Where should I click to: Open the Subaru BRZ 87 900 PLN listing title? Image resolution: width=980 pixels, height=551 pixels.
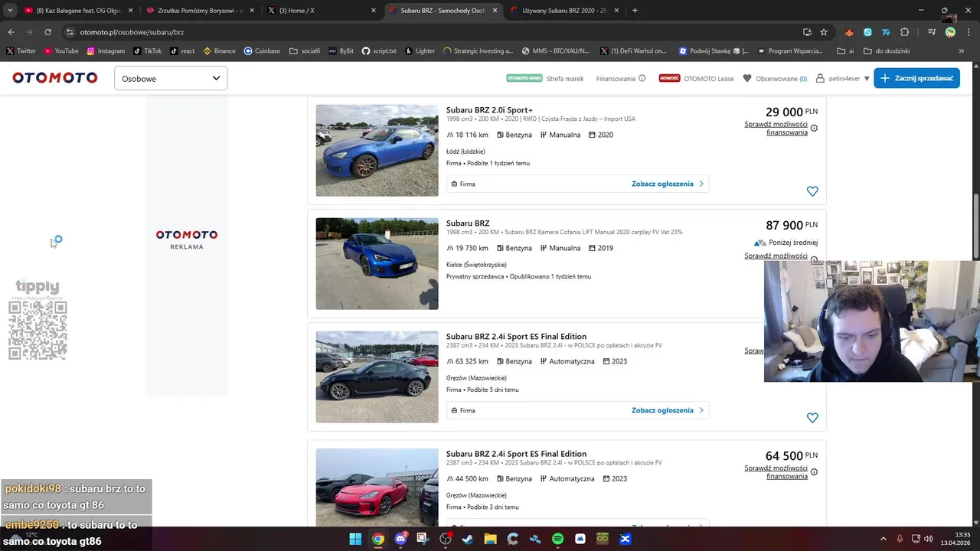coord(468,223)
